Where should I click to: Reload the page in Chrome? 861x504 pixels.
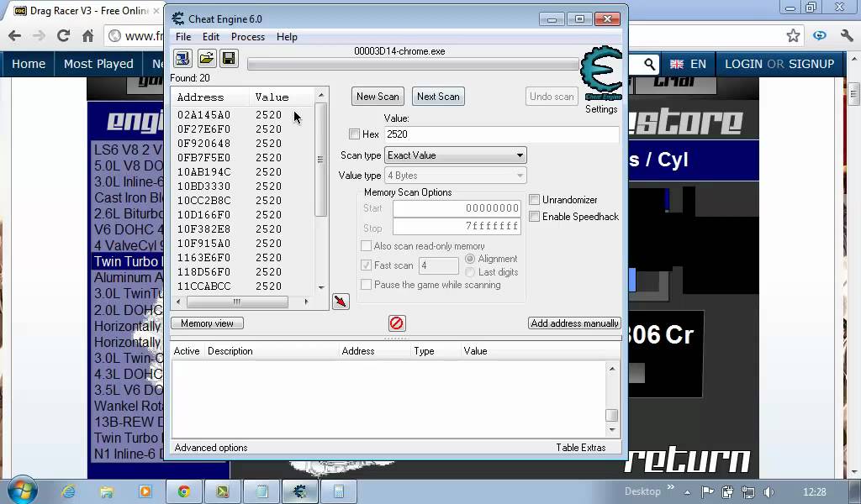[63, 36]
